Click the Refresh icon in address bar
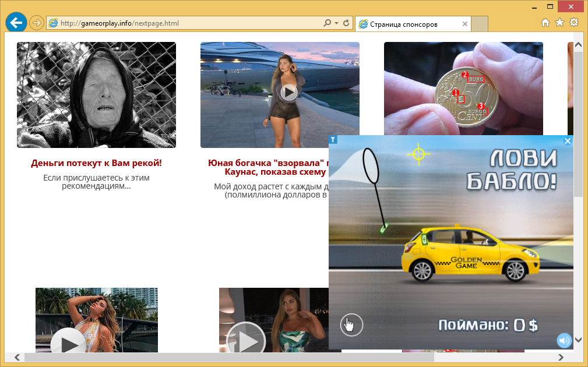 coord(346,23)
